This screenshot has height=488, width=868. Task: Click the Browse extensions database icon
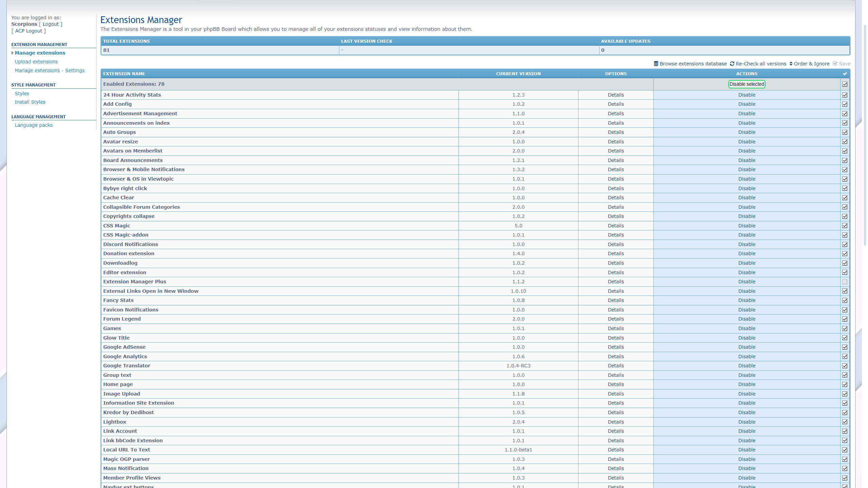pyautogui.click(x=656, y=64)
